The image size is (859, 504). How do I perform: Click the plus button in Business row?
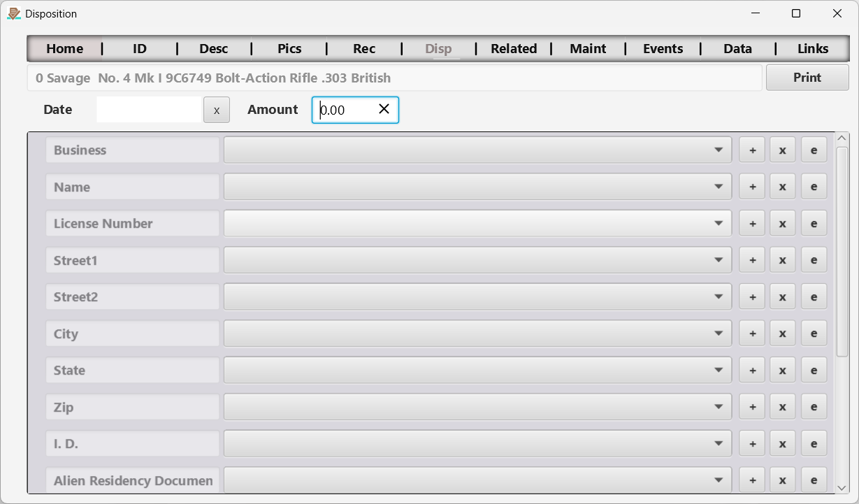tap(752, 150)
